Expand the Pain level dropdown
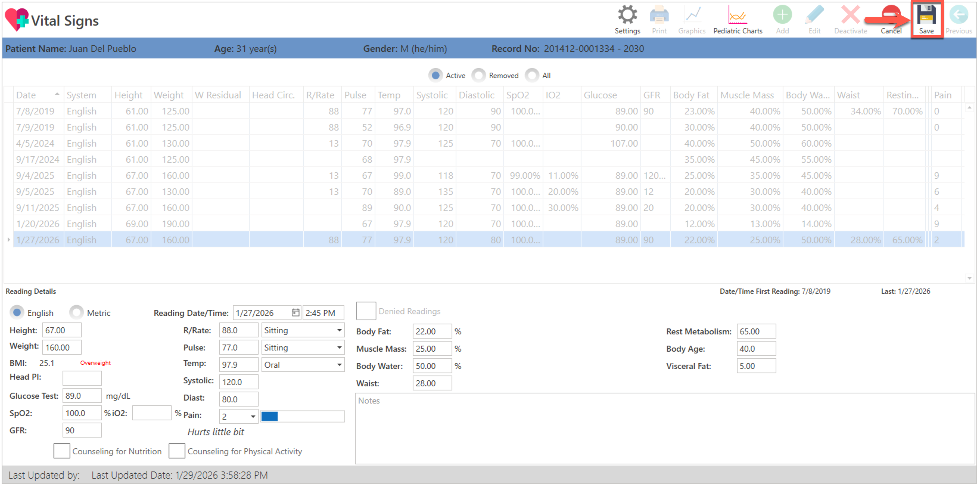The height and width of the screenshot is (487, 980). 253,417
